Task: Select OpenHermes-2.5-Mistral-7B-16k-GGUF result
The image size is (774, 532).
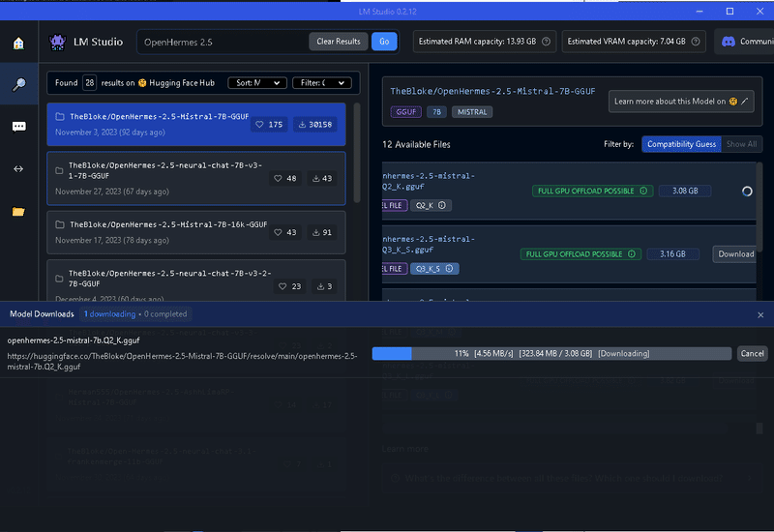Action: [x=196, y=232]
